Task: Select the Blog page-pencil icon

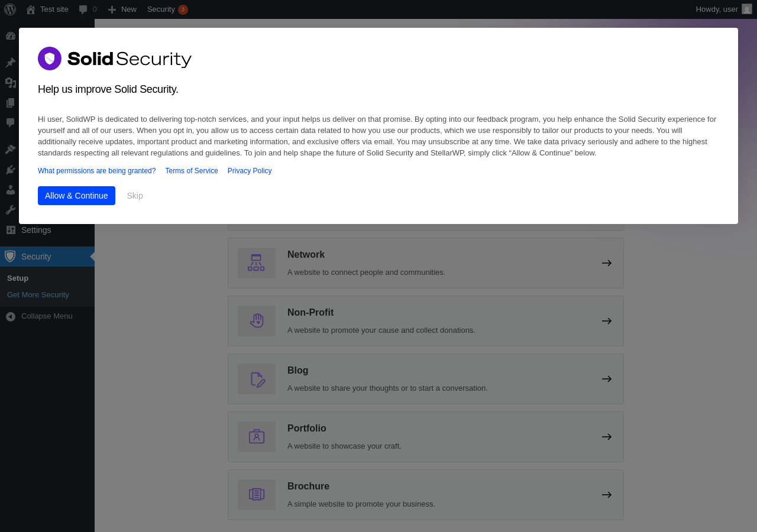Action: coord(256,379)
